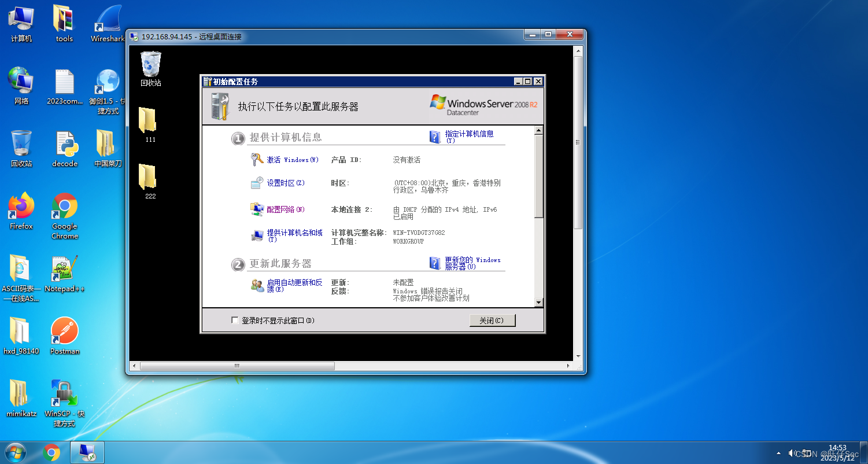Click the Windows Start button
The width and height of the screenshot is (868, 464).
click(x=15, y=452)
